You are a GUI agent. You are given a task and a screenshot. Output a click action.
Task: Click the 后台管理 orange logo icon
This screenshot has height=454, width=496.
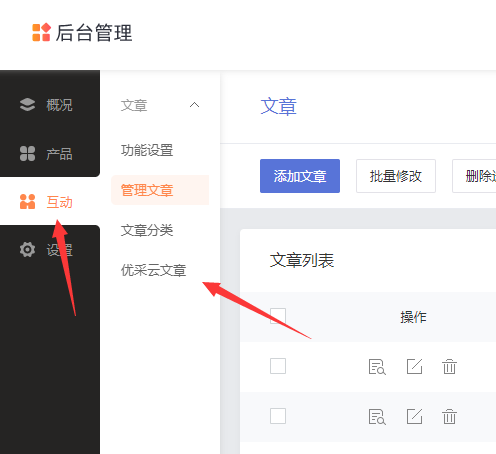41,32
